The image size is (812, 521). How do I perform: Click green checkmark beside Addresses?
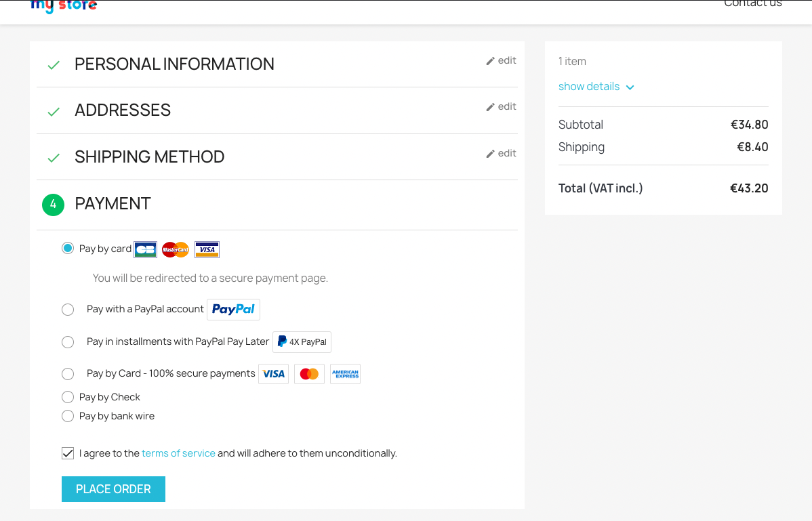tap(54, 112)
